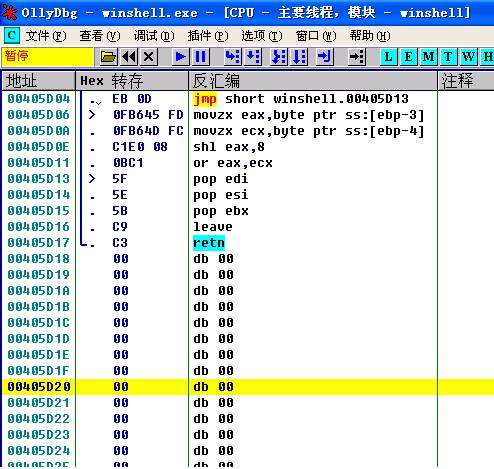The image size is (494, 469).
Task: Click hex bytes 0FB645 FD
Action: 148,115
